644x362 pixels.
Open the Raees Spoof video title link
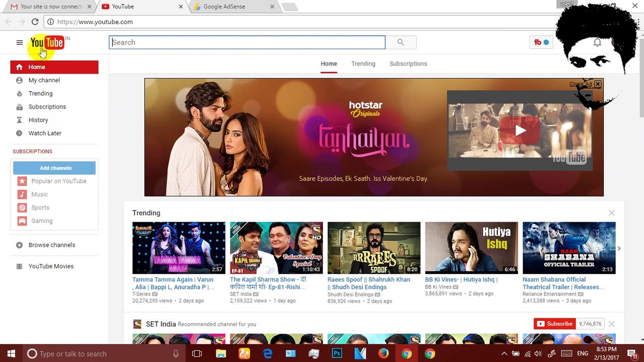point(369,284)
